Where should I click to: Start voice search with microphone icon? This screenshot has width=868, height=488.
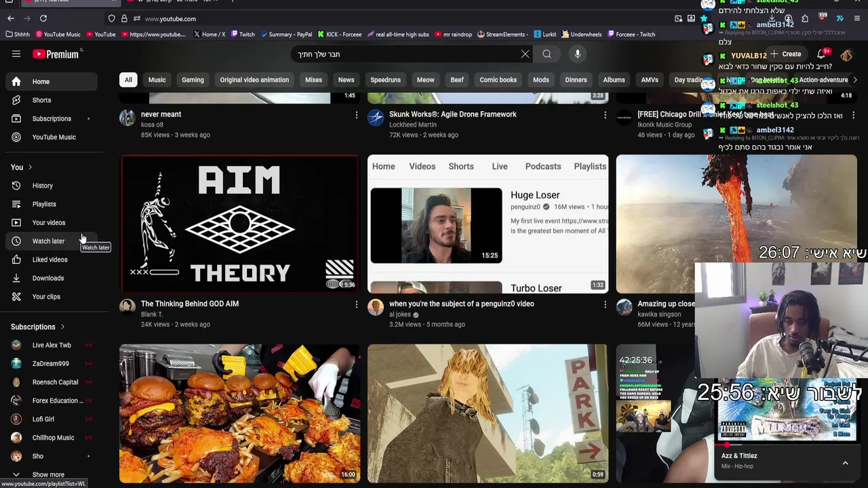pos(578,54)
